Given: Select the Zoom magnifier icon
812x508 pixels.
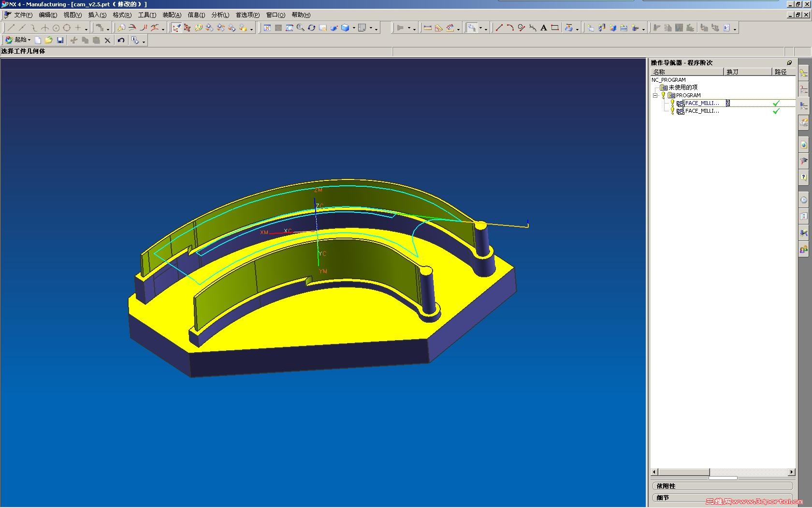Looking at the screenshot, I should tap(301, 28).
